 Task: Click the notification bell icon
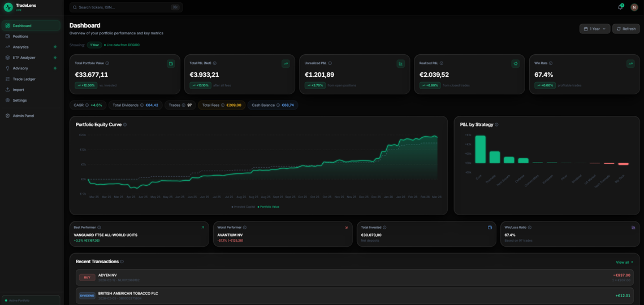(620, 7)
